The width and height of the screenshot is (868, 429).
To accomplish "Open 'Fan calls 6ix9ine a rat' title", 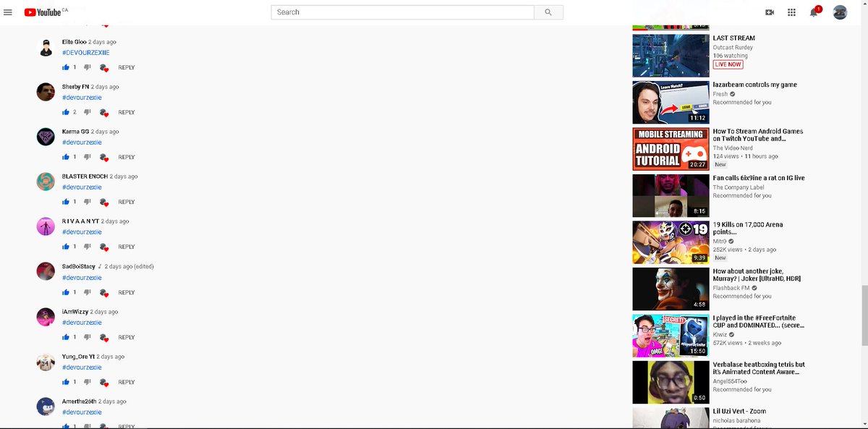I will (x=759, y=178).
